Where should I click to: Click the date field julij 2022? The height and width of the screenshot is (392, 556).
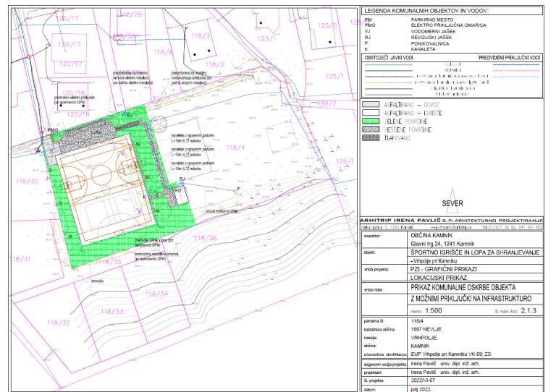(x=420, y=387)
